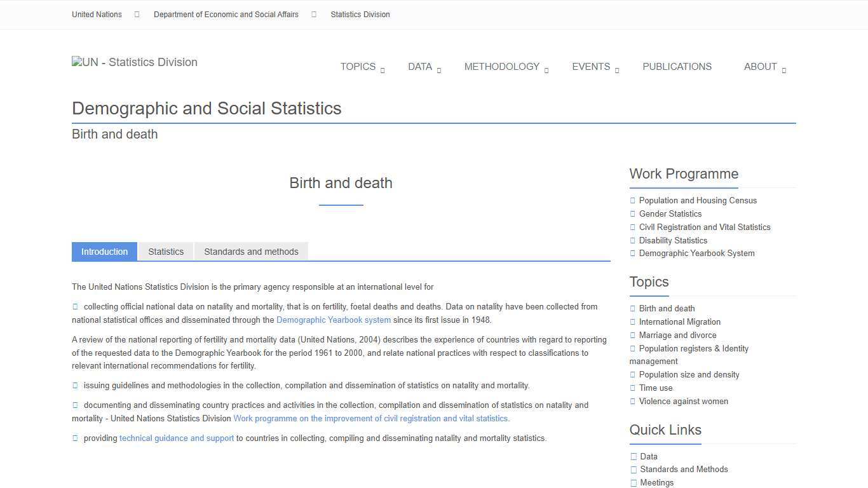Click the Meetings icon under Quick Links
The width and height of the screenshot is (868, 488).
point(634,482)
